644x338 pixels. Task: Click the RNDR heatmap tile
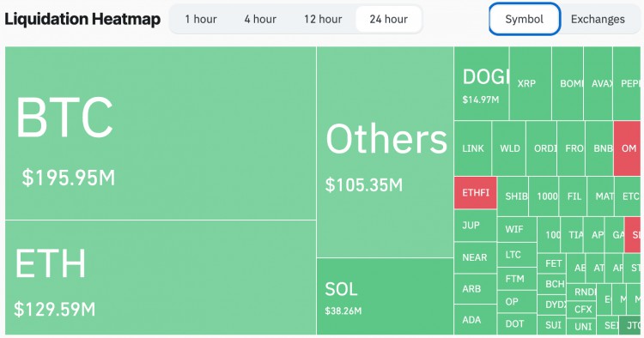[x=581, y=292]
